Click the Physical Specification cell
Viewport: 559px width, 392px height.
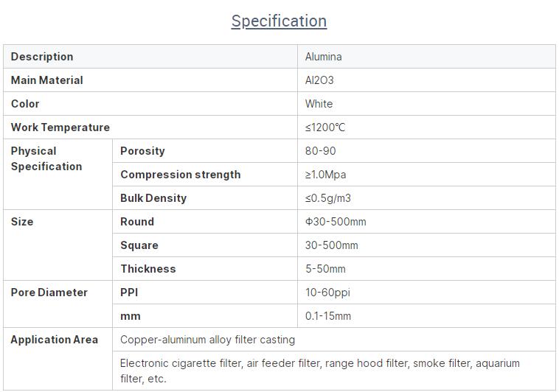[46, 158]
